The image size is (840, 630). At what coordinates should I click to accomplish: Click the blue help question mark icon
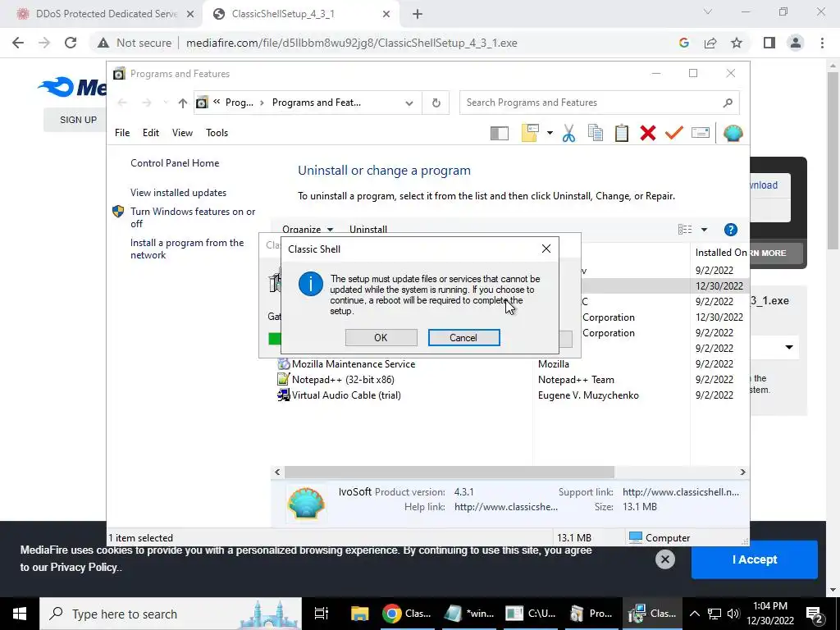(731, 230)
